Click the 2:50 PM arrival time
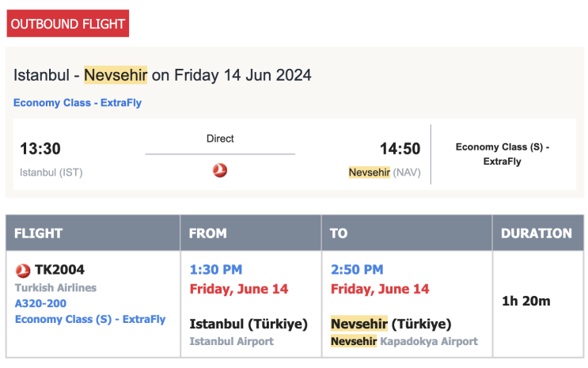588x368 pixels. 357,270
